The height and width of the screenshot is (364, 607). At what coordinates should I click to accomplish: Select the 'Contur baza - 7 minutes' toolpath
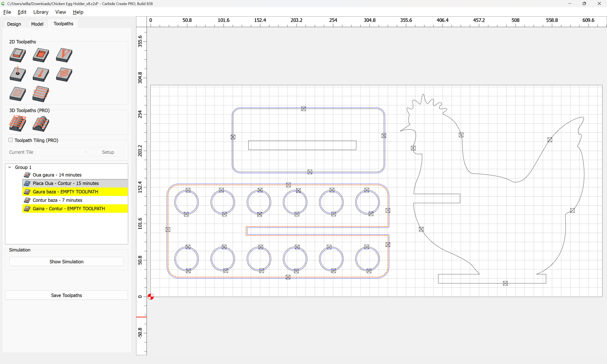[x=57, y=200]
